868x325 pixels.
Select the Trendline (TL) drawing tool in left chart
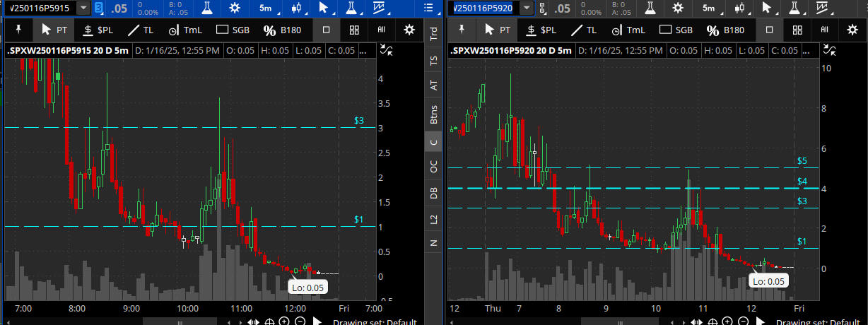[x=140, y=30]
